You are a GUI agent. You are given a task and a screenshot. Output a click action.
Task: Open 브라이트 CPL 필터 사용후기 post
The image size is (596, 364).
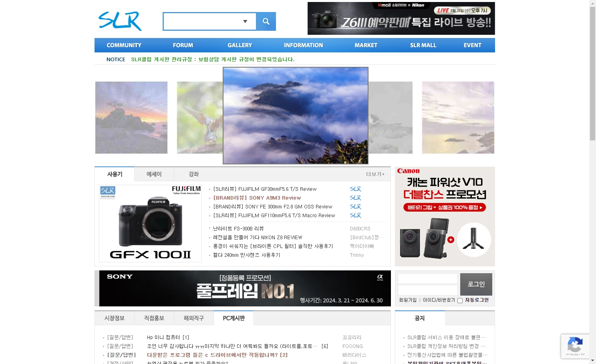point(273,246)
